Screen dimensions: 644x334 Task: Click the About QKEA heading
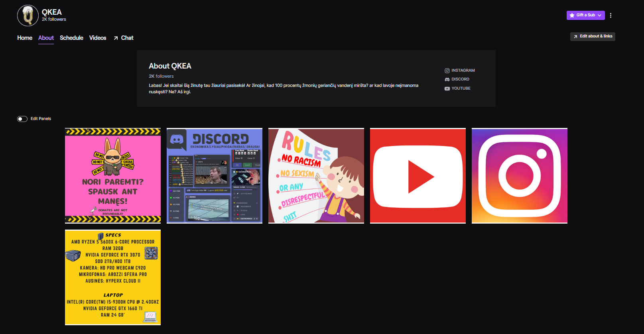pyautogui.click(x=170, y=66)
